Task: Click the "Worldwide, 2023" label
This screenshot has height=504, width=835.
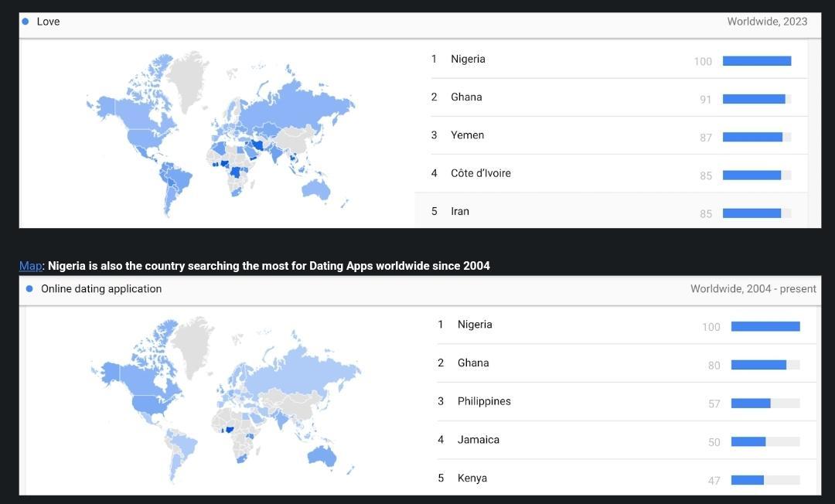Action: (766, 22)
